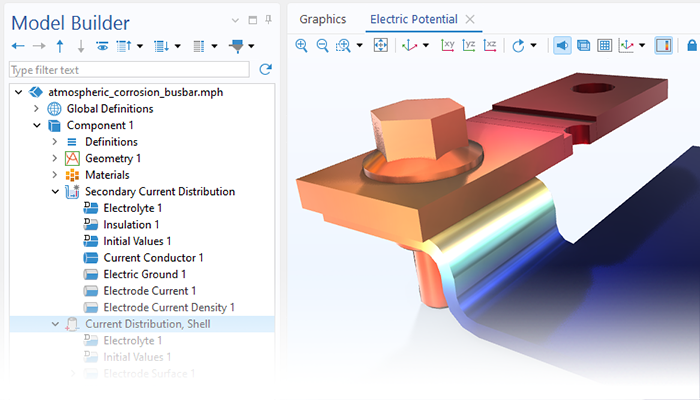Click the Zoom Box icon

pyautogui.click(x=343, y=45)
